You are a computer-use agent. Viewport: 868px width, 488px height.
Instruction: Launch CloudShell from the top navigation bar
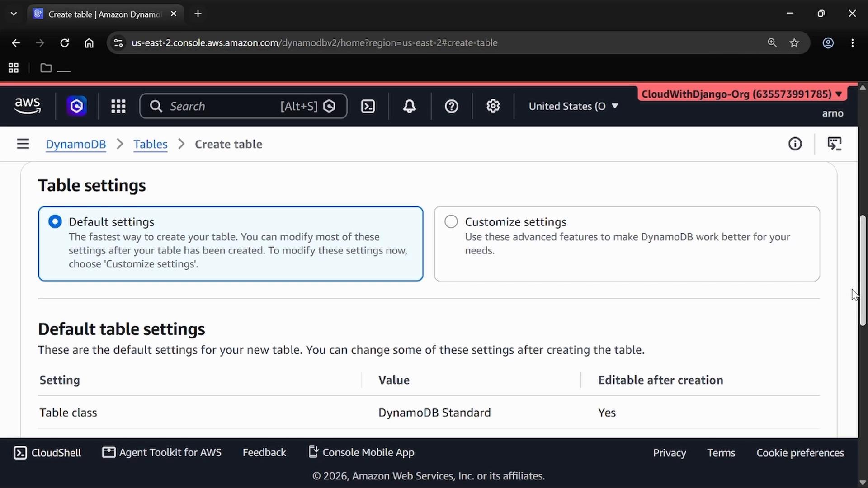pyautogui.click(x=368, y=106)
